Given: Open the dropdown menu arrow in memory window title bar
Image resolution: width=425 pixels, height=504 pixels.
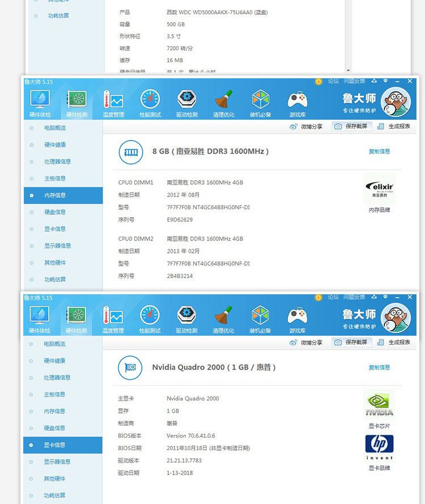Looking at the screenshot, I should (385, 81).
